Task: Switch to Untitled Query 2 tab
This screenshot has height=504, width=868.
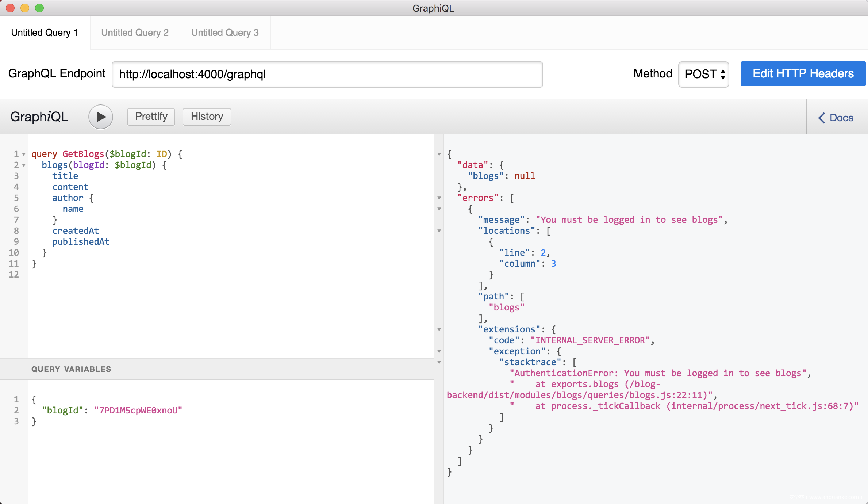Action: click(135, 33)
